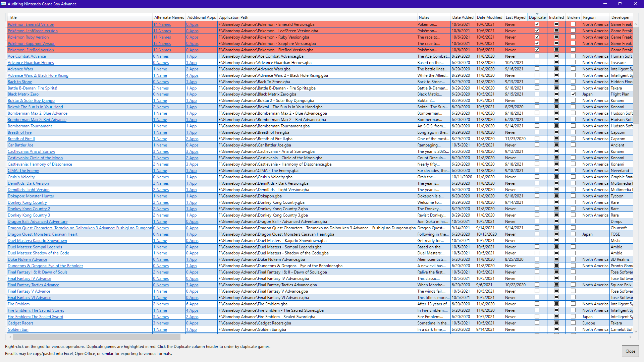Sort by the Installed column header
644x362 pixels.
click(x=556, y=17)
